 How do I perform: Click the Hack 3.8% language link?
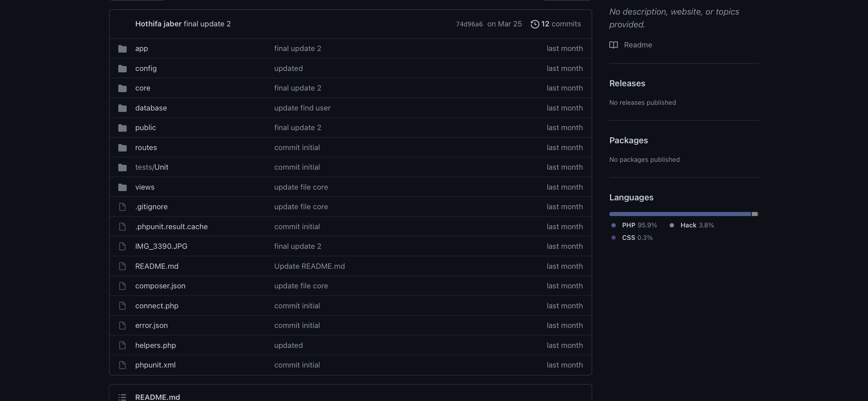697,225
